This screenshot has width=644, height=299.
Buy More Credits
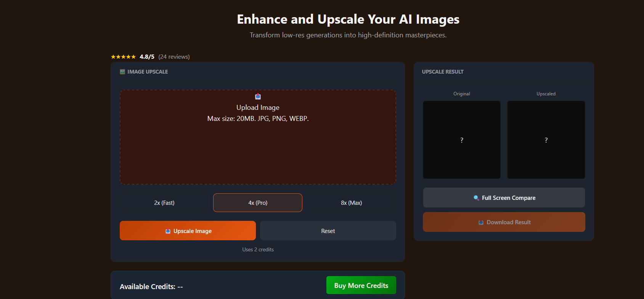(x=361, y=285)
